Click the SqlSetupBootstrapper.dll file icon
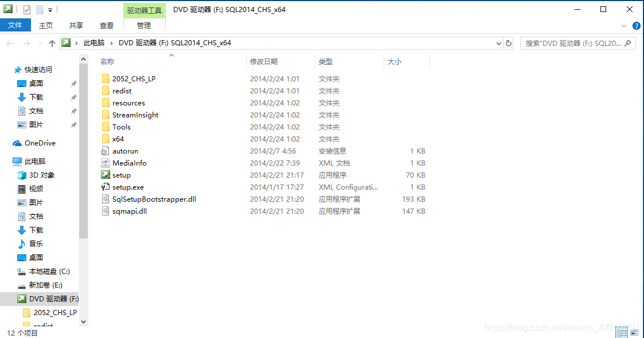 point(106,199)
